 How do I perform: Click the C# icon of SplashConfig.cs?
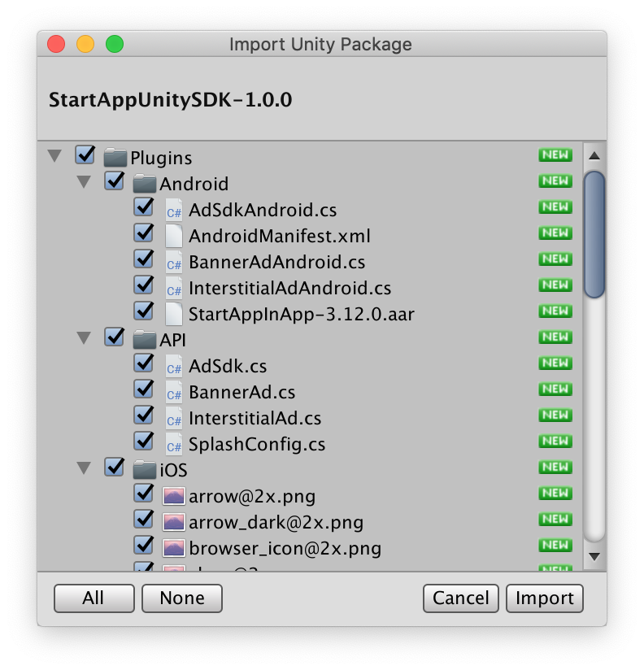coord(174,445)
